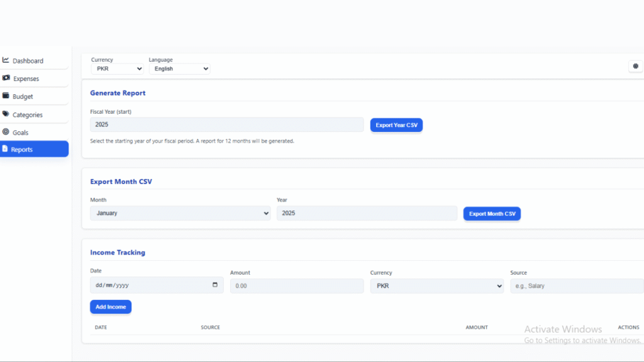Change currency in the Income Tracking dropdown
Viewport: 644px width, 362px height.
coord(437,285)
